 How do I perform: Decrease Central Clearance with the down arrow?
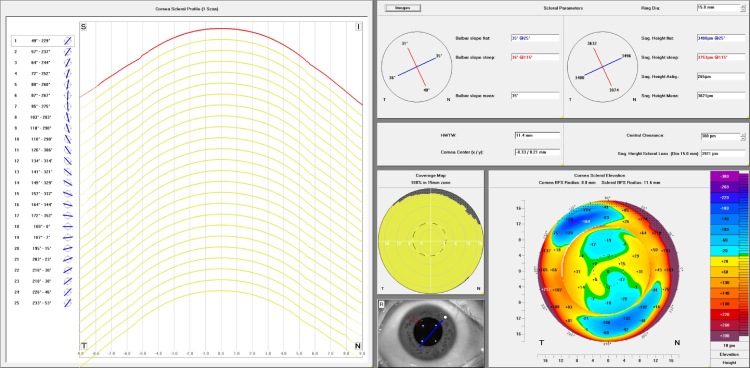[743, 138]
